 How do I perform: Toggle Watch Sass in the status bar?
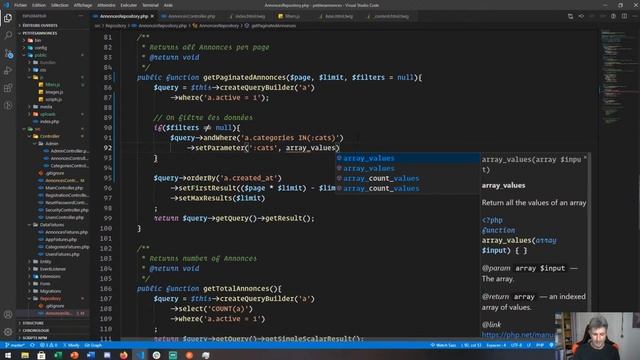tap(443, 345)
